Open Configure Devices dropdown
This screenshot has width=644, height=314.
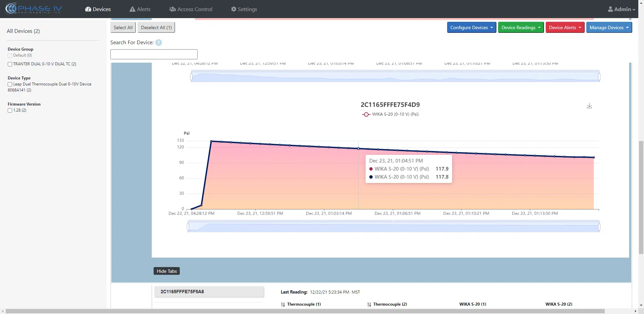472,27
